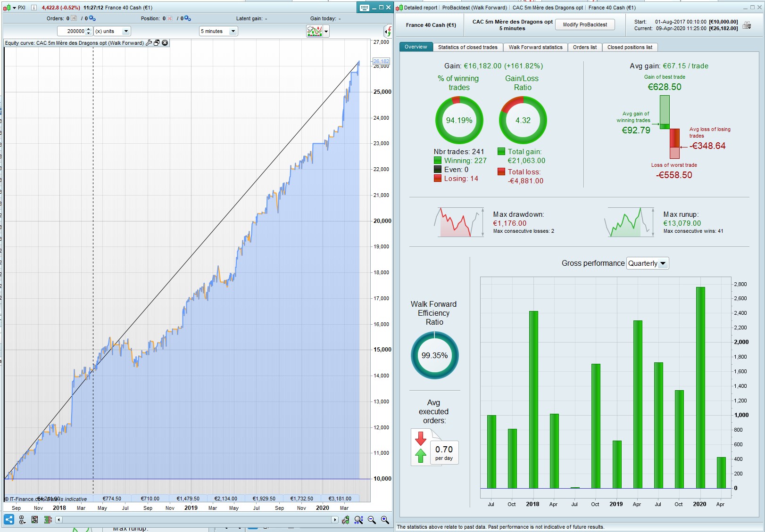
Task: Open the drawing objects tool icon
Action: click(x=22, y=520)
